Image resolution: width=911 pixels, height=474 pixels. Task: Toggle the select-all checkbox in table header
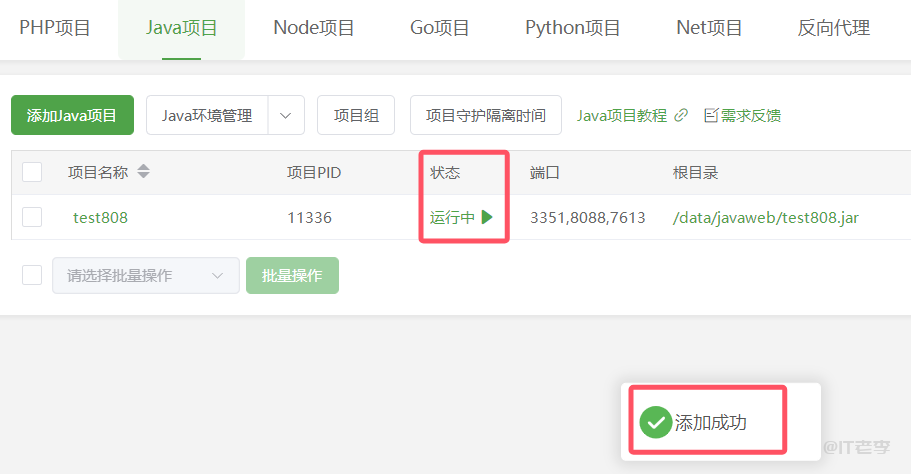tap(32, 172)
